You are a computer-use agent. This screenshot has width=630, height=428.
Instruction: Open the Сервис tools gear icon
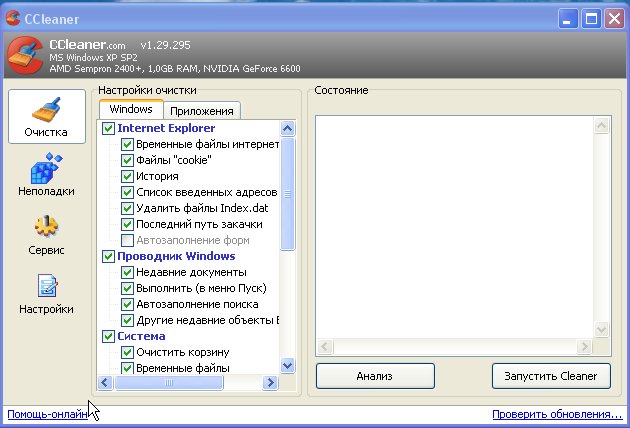tap(47, 235)
